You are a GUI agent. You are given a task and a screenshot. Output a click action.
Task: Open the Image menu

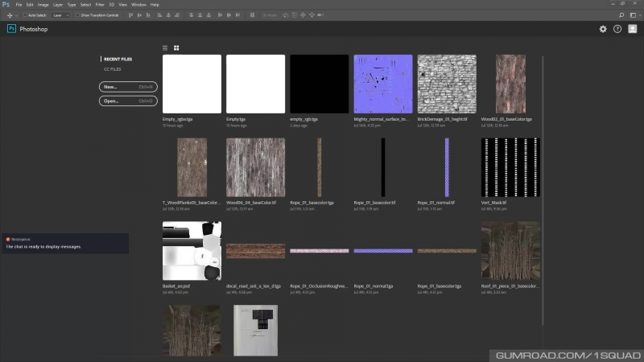coord(43,5)
